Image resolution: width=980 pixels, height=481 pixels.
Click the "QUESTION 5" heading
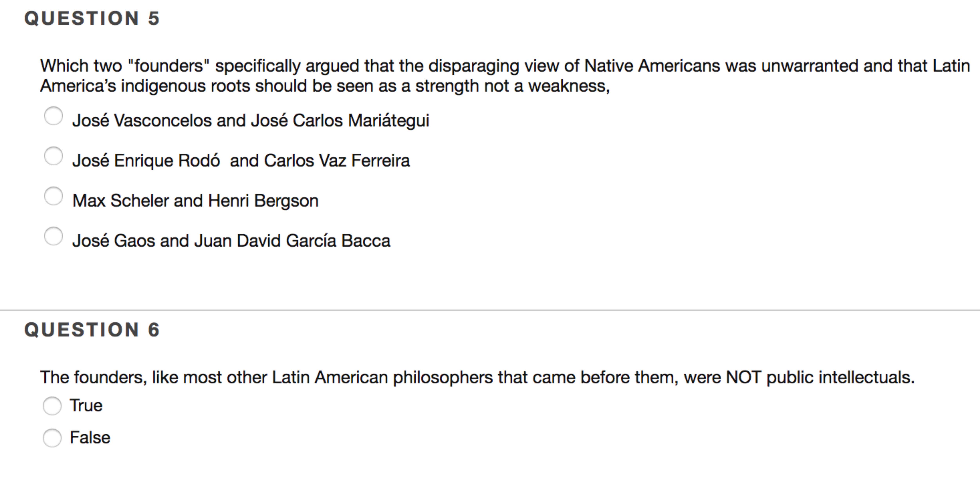tap(92, 18)
